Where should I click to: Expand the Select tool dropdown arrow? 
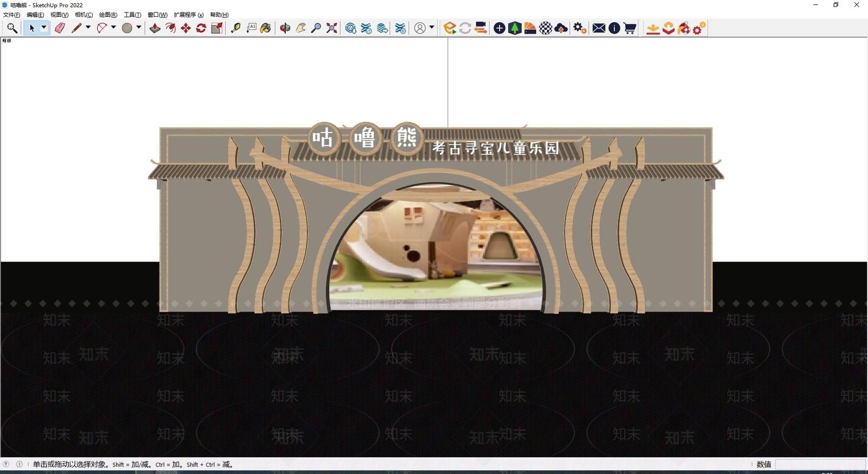pyautogui.click(x=44, y=28)
